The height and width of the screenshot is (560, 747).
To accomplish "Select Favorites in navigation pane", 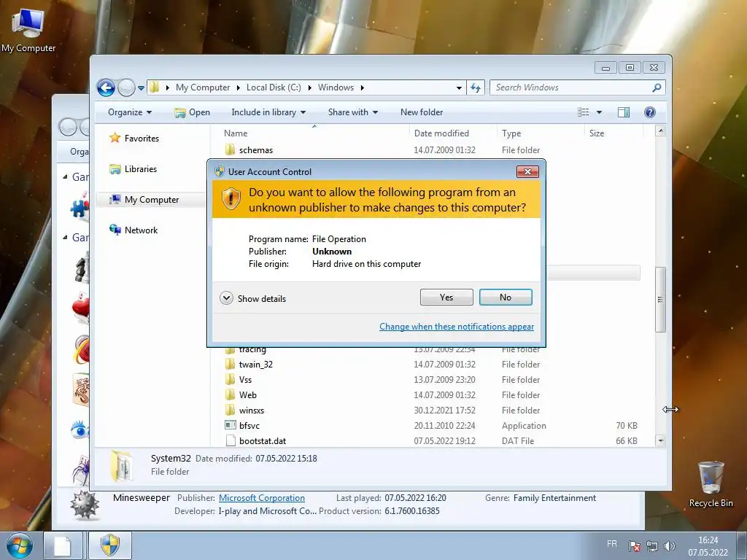I will [135, 138].
